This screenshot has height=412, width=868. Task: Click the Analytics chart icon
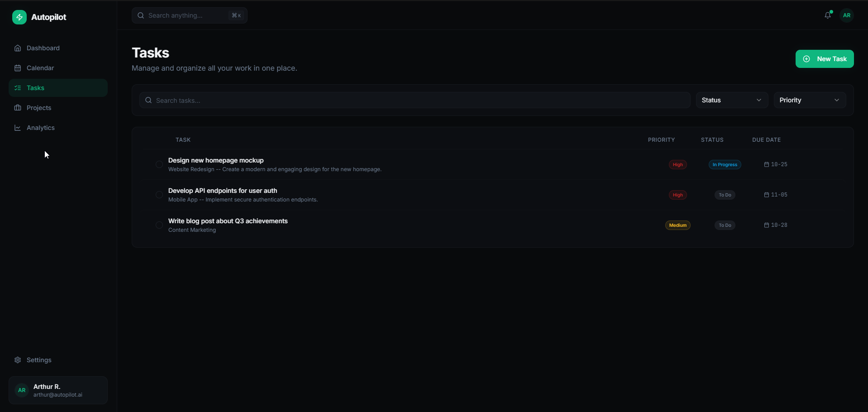[x=18, y=128]
